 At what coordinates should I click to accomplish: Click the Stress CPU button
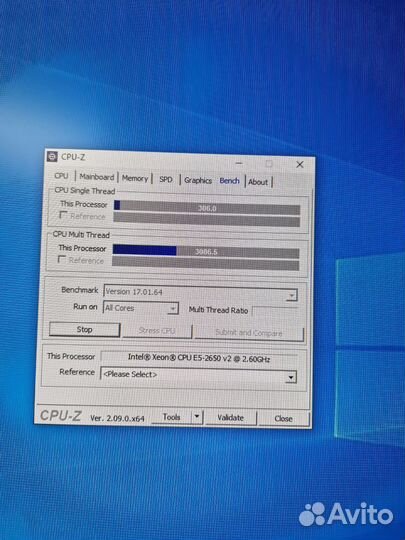[157, 331]
